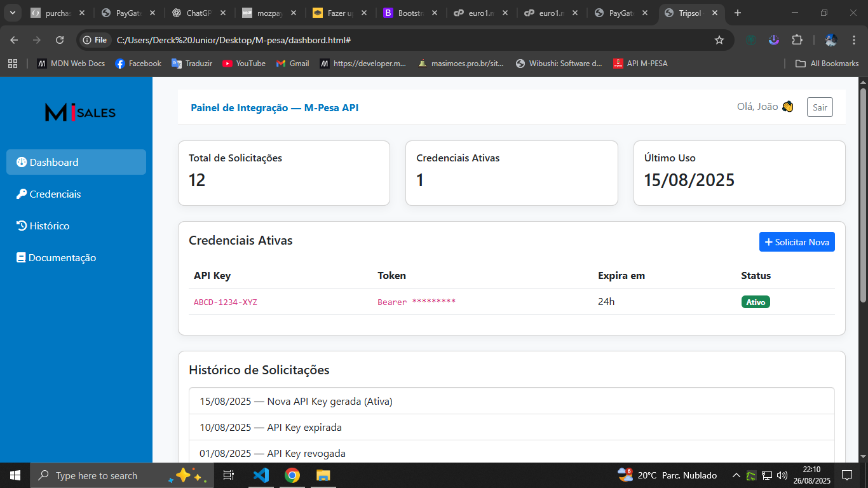
Task: Open File Explorer from the taskbar
Action: (x=323, y=475)
